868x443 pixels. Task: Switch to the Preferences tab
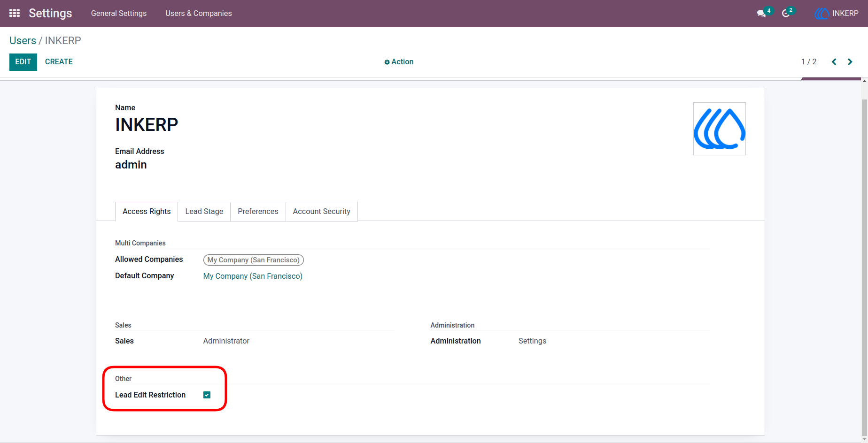tap(258, 212)
